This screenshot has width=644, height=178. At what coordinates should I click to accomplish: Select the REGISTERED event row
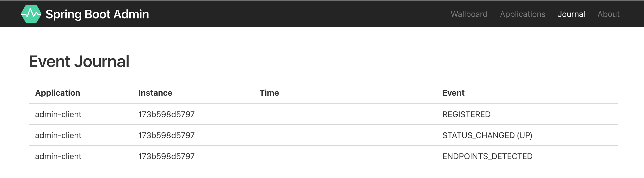324,114
